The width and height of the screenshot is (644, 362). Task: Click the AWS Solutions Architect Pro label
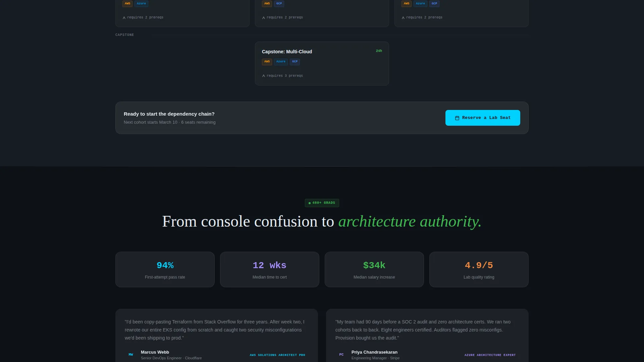277,355
